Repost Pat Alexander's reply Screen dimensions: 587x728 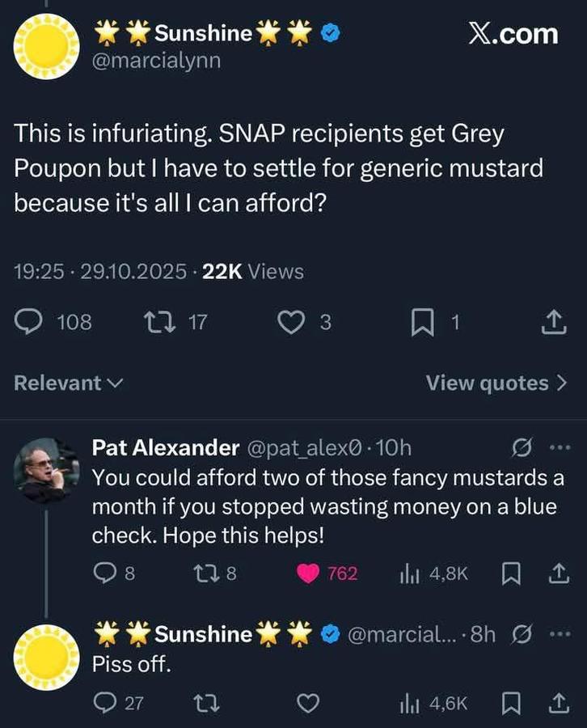206,574
